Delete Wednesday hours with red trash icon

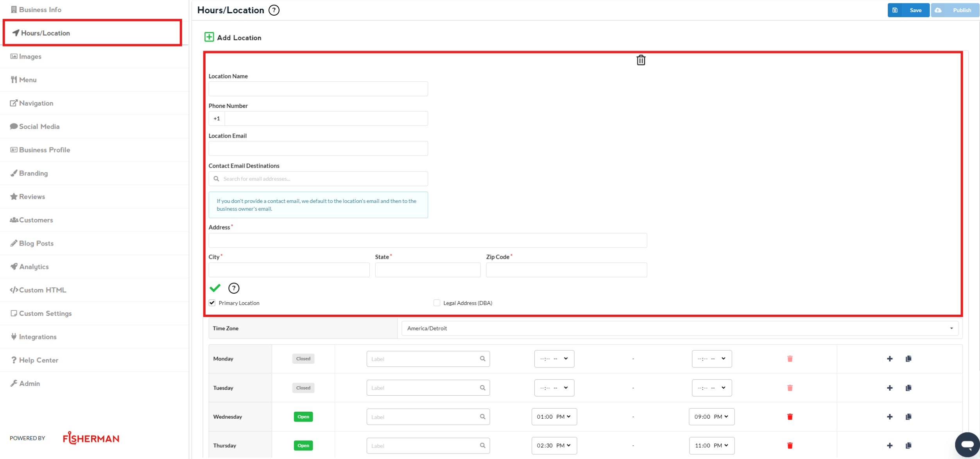click(x=790, y=417)
